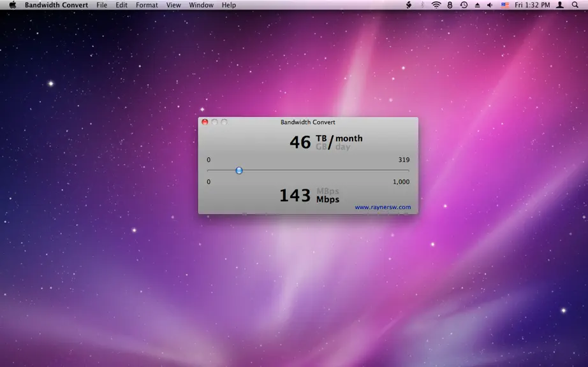The width and height of the screenshot is (588, 367).
Task: Open the user account silhouette icon
Action: [560, 5]
